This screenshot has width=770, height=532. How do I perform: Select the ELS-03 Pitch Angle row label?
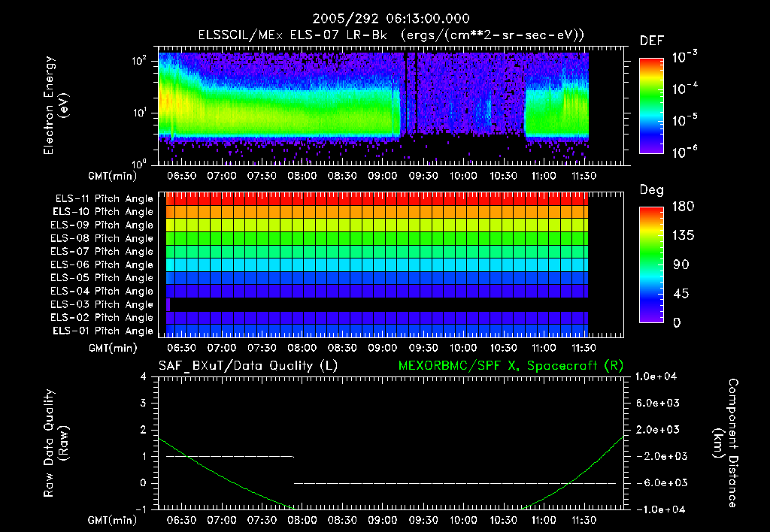tap(102, 305)
